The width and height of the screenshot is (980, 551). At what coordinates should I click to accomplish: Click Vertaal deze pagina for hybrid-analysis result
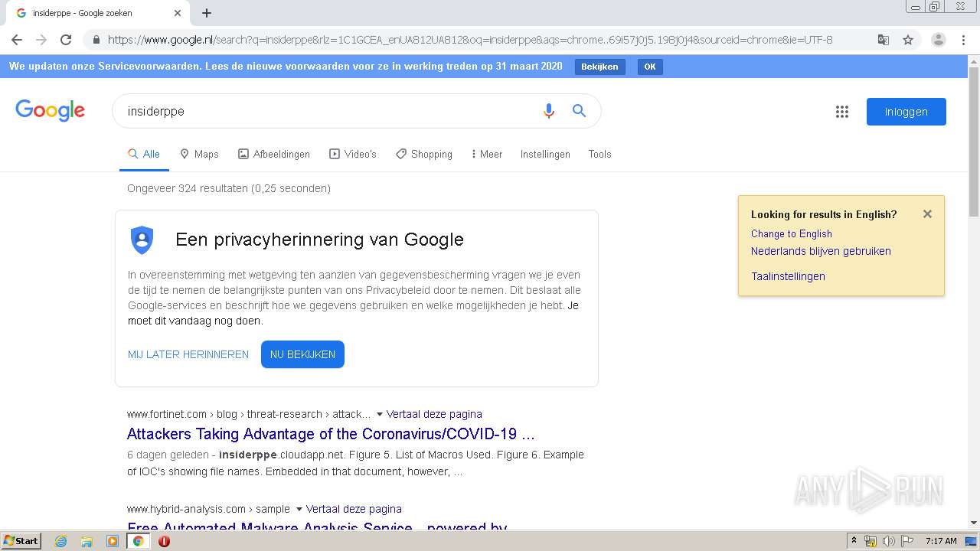click(354, 509)
